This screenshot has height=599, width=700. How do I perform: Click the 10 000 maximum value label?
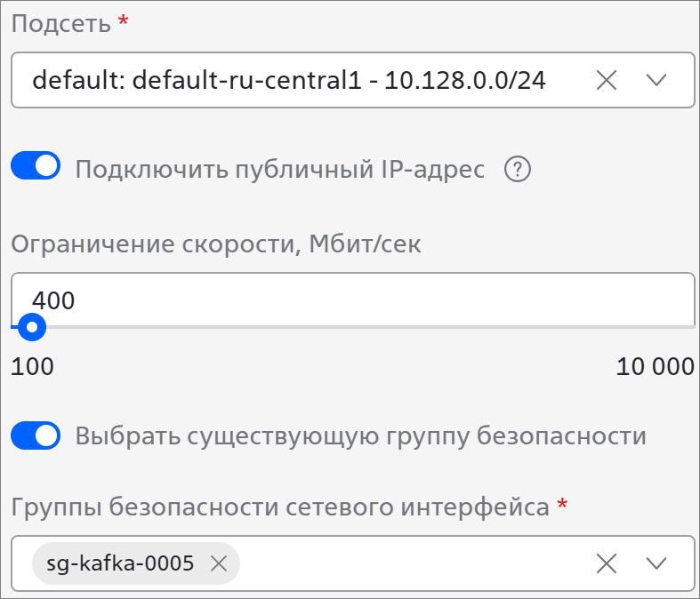coord(655,367)
